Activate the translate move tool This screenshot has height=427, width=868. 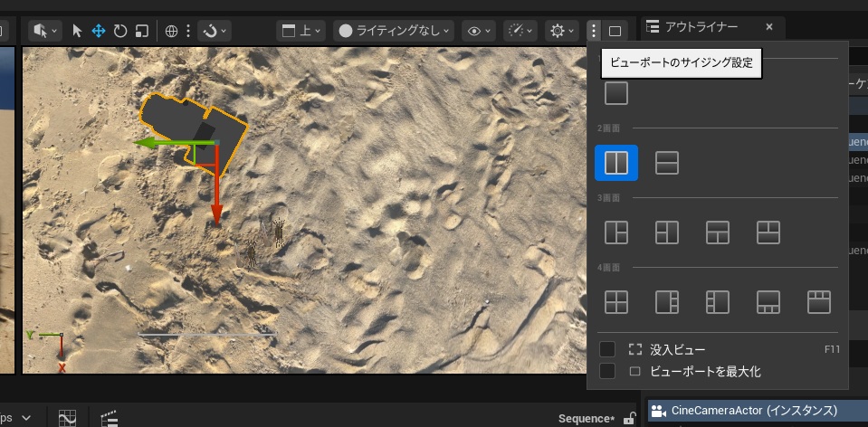(99, 31)
